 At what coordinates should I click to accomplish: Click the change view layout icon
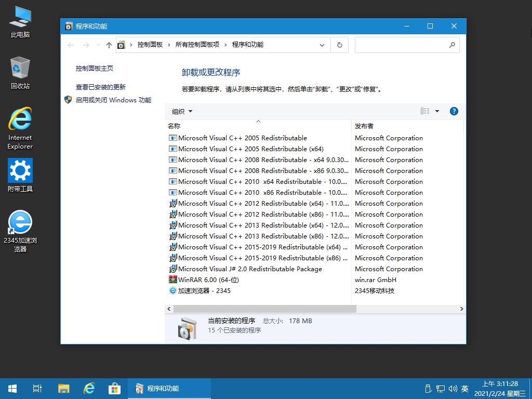point(425,111)
